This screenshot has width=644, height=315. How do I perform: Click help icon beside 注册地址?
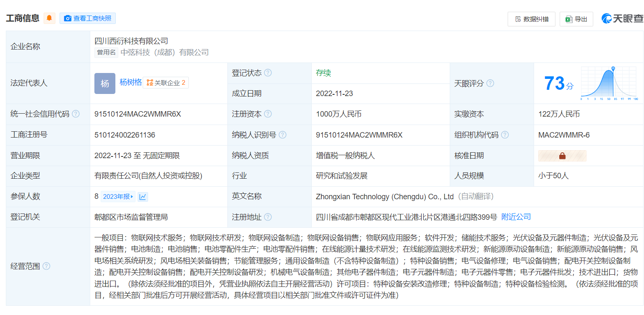268,217
